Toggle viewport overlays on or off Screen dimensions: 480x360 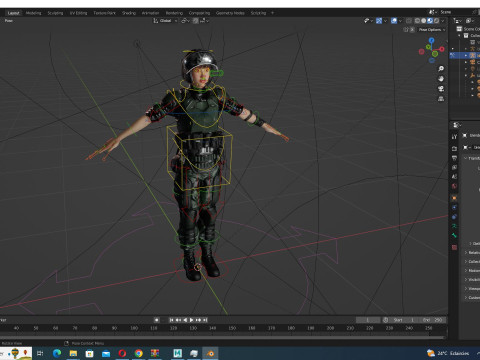point(394,21)
